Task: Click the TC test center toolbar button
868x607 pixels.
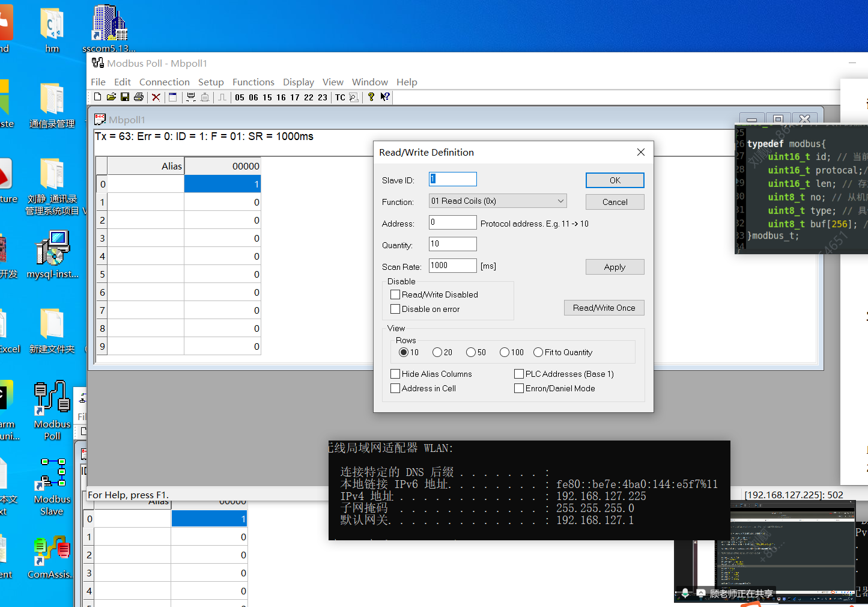Action: (x=340, y=97)
